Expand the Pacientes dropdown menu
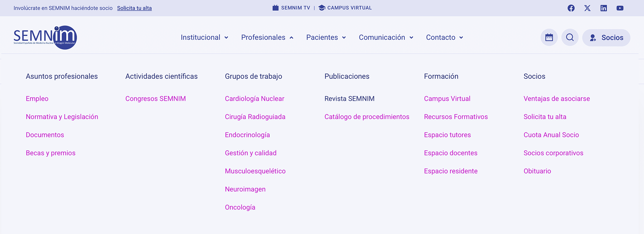Image resolution: width=644 pixels, height=234 pixels. [326, 38]
